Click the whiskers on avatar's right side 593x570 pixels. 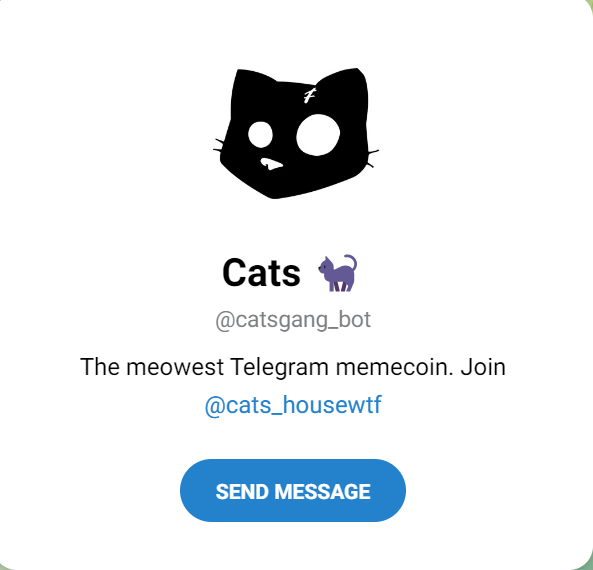point(373,158)
